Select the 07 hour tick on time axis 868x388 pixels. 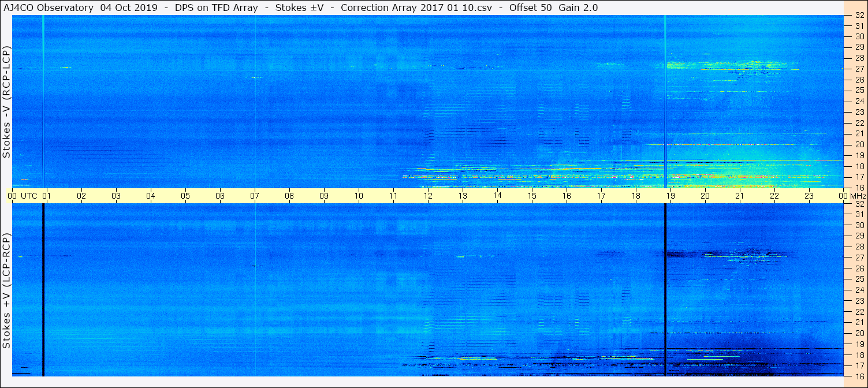tap(255, 196)
